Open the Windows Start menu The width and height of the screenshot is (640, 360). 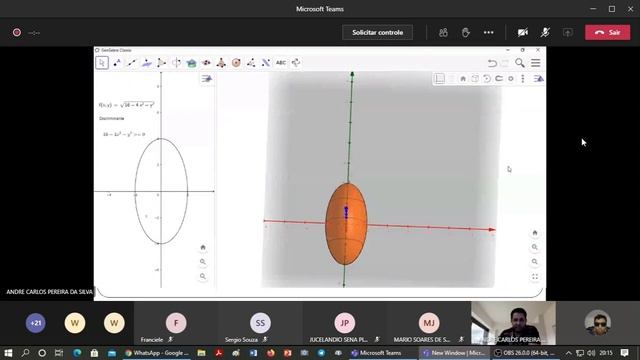(8, 353)
